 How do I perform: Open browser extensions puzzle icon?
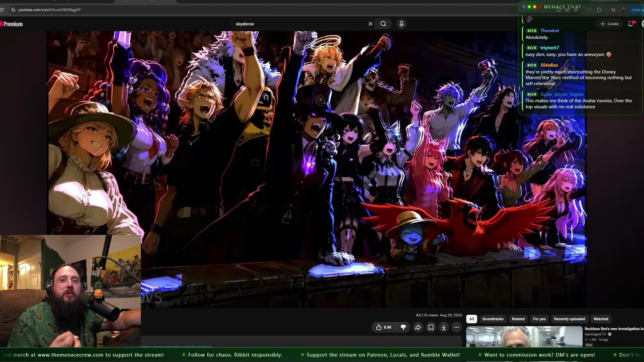point(599,10)
